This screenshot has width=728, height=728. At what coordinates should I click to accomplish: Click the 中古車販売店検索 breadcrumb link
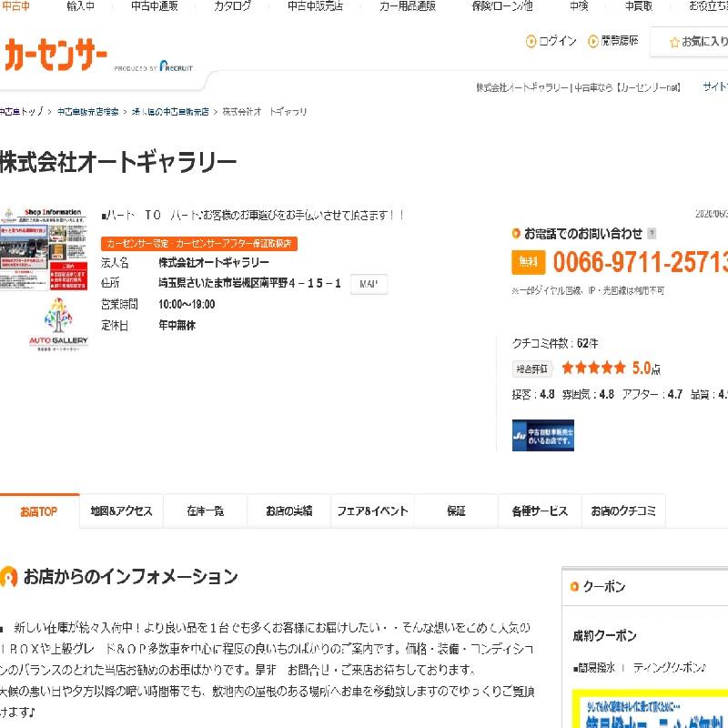click(x=87, y=112)
